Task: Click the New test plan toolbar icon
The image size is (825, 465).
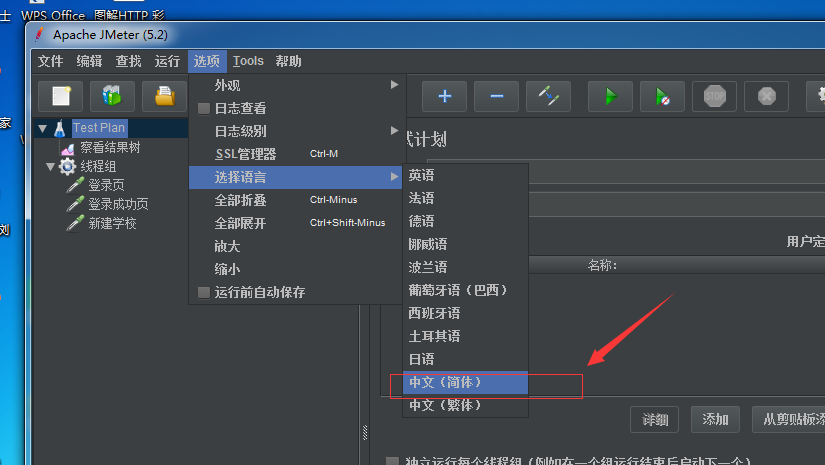Action: pyautogui.click(x=61, y=96)
